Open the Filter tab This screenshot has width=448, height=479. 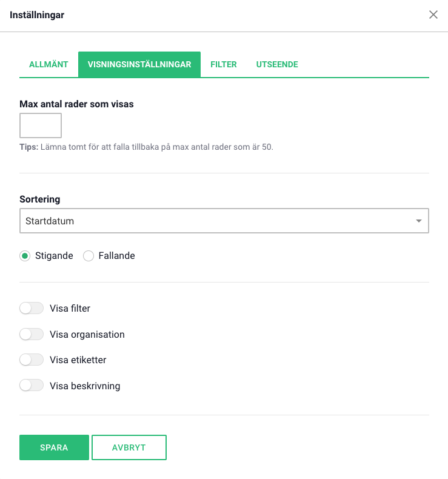(x=224, y=64)
